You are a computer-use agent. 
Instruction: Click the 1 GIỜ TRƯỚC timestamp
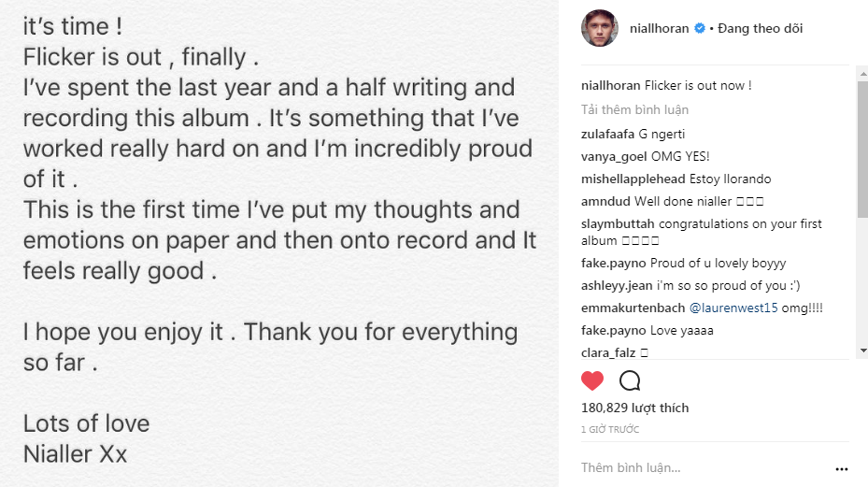pyautogui.click(x=610, y=429)
